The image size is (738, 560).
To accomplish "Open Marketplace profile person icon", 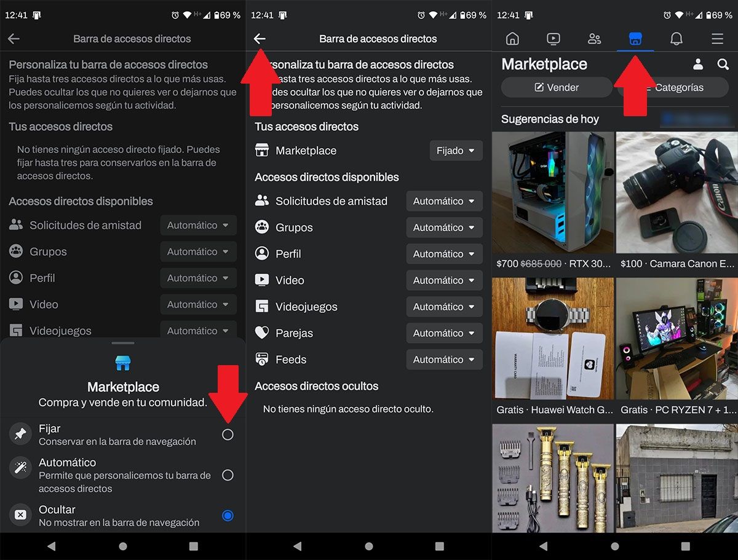I will pyautogui.click(x=698, y=64).
